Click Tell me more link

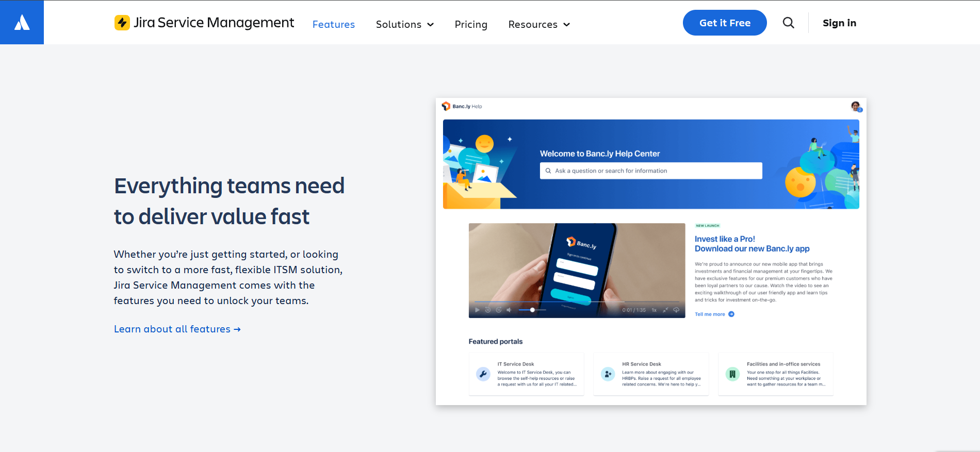click(x=710, y=314)
